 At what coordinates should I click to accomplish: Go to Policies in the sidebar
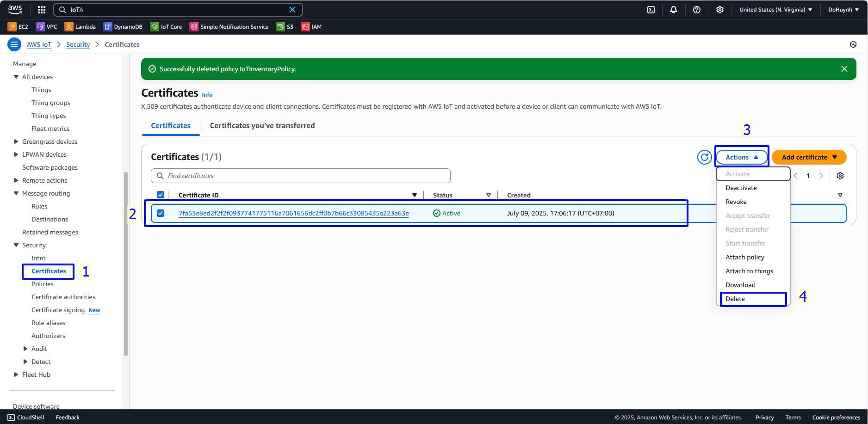[43, 284]
